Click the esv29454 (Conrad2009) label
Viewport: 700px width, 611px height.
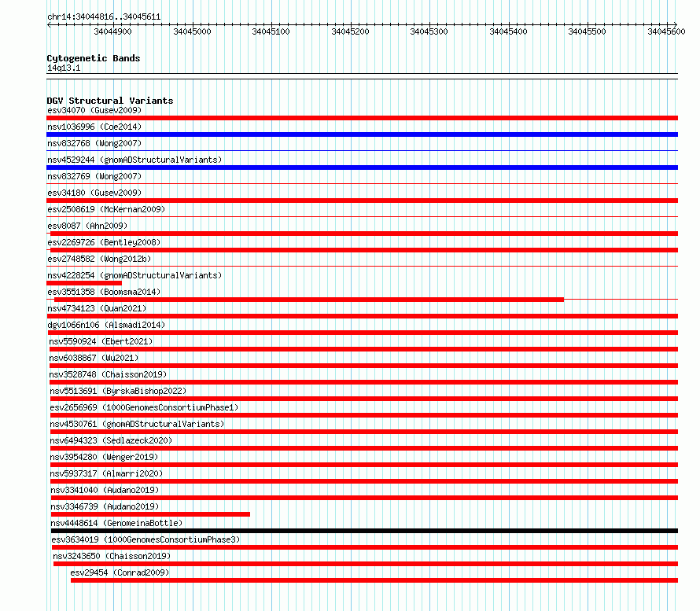120,572
